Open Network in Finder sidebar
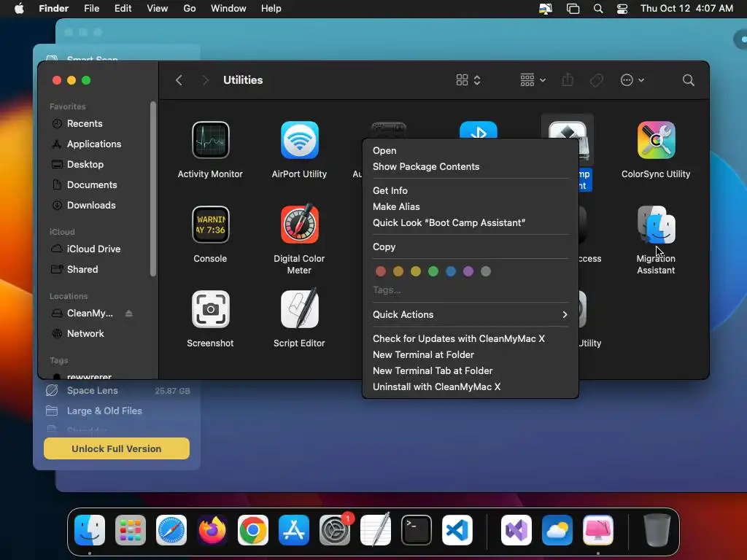 [98, 333]
